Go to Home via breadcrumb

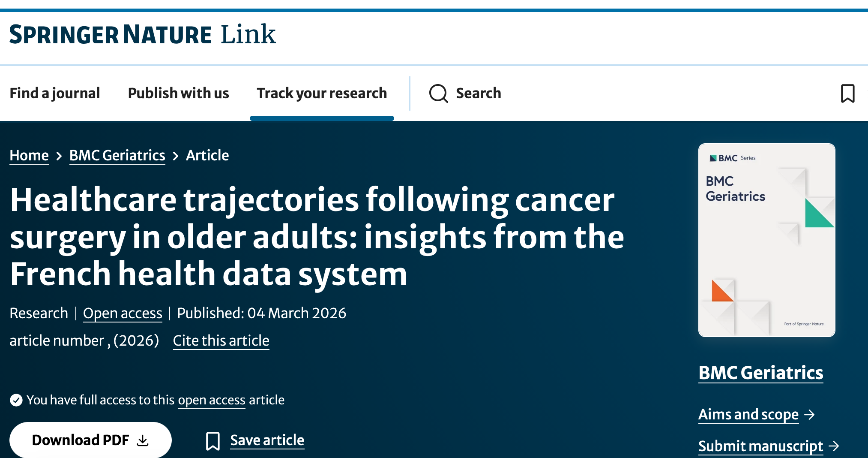[29, 155]
